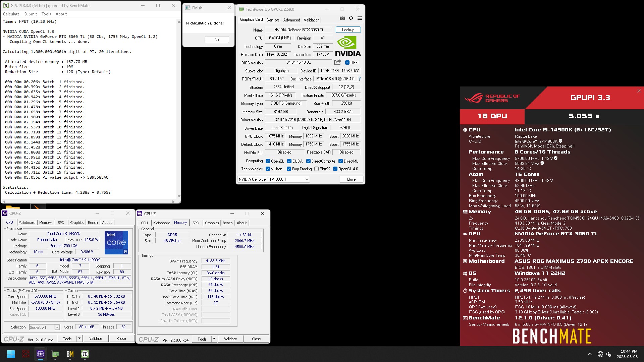Open the taskbar clock and date
Image resolution: width=644 pixels, height=362 pixels.
click(627, 354)
